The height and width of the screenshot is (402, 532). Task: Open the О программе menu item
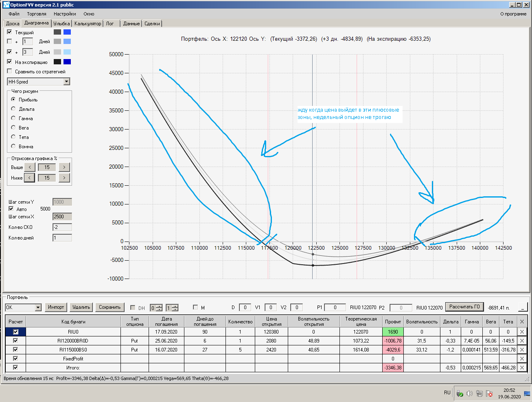[x=513, y=14]
